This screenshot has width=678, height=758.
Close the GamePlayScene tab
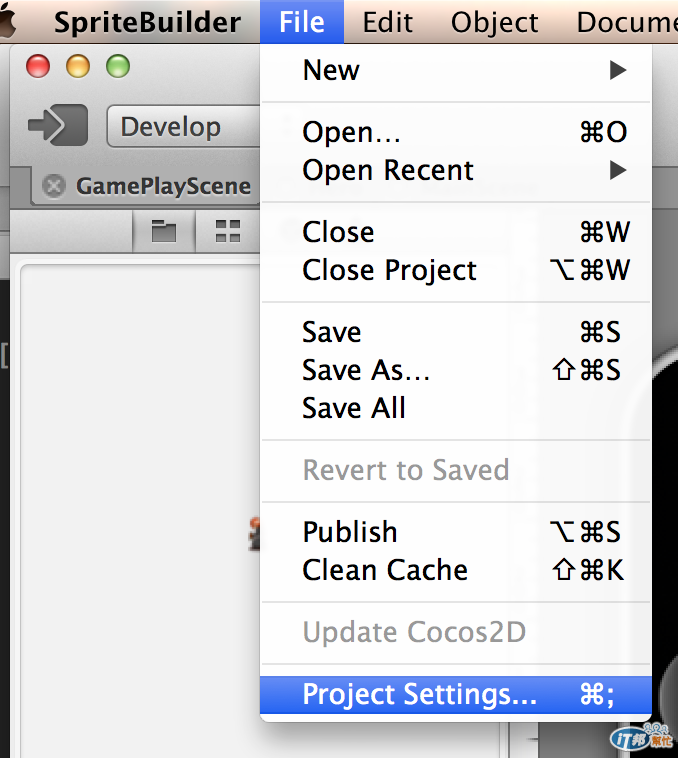pos(55,186)
